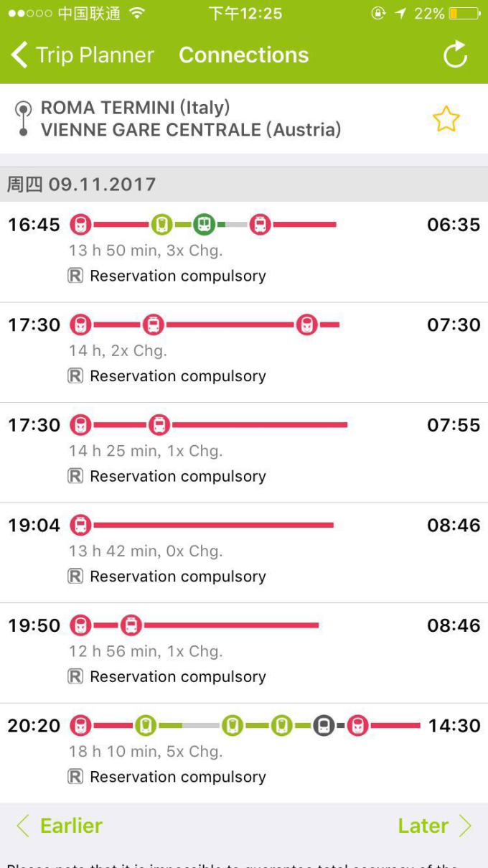Open the 19:50 connection with 1 change
Viewport: 488px width, 868px height.
tap(244, 652)
